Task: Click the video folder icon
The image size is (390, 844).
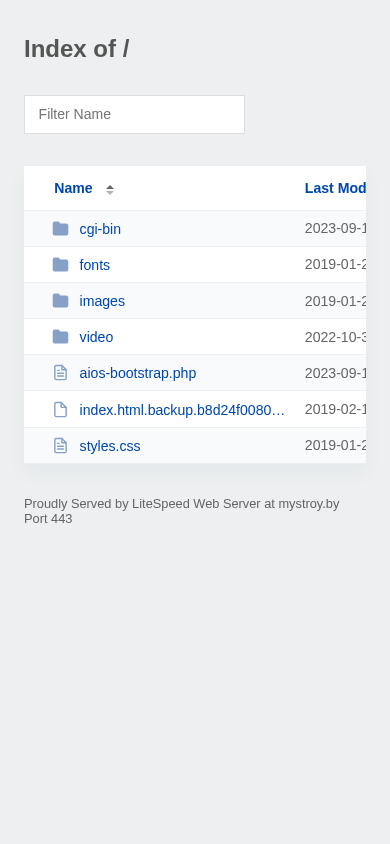Action: (x=60, y=337)
